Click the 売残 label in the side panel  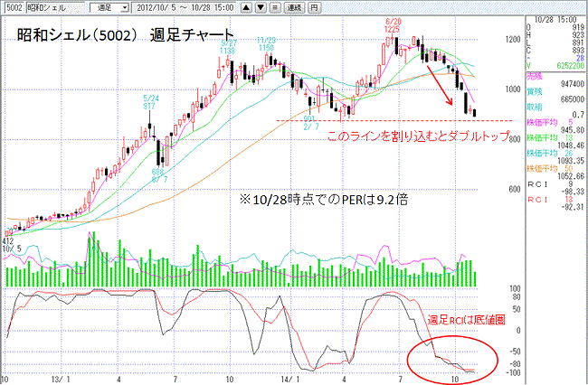coord(535,77)
